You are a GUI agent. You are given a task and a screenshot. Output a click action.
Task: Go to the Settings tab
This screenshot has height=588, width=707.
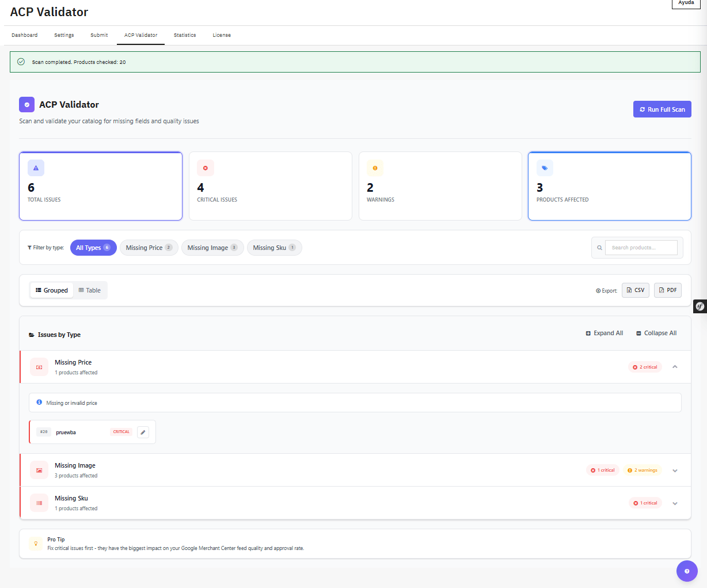point(64,35)
